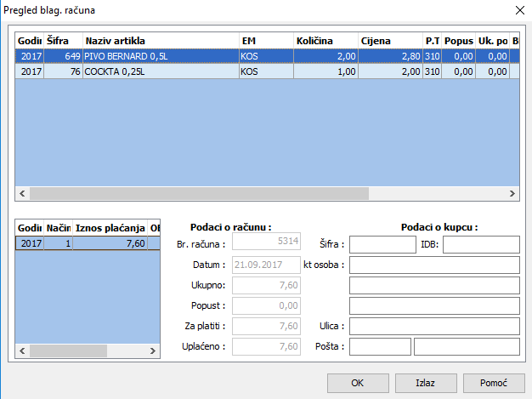Click the Ulica input field
This screenshot has height=399, width=532.
(434, 327)
